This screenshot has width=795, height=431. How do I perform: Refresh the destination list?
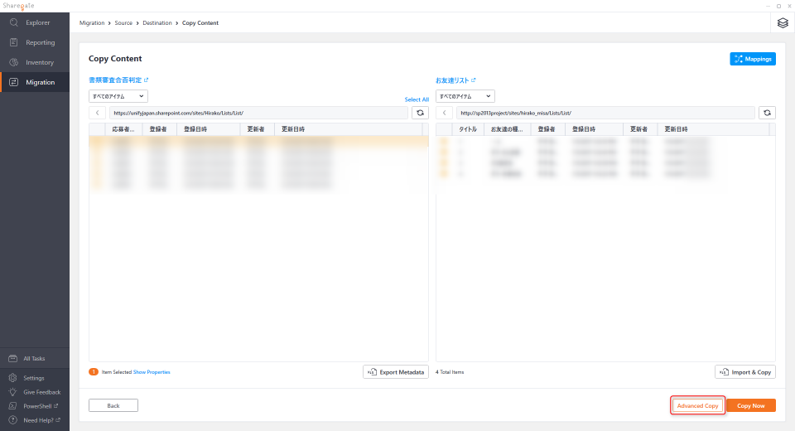click(x=767, y=113)
